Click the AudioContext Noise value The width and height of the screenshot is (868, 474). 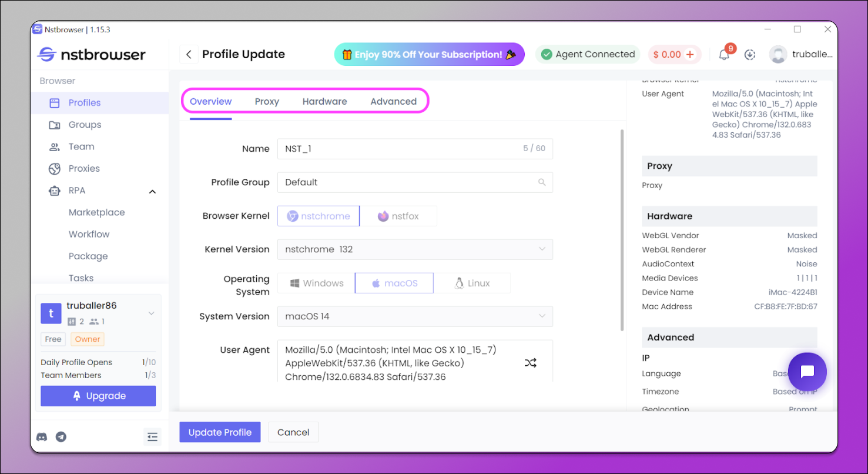(x=807, y=264)
